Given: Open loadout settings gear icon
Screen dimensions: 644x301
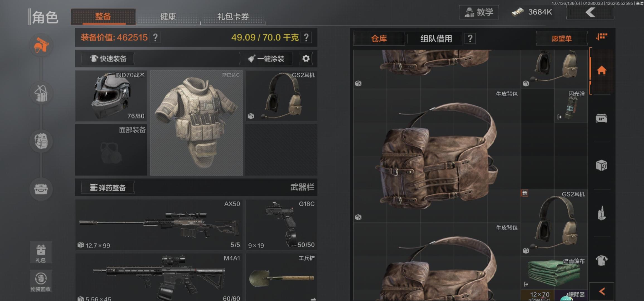Looking at the screenshot, I should [306, 59].
